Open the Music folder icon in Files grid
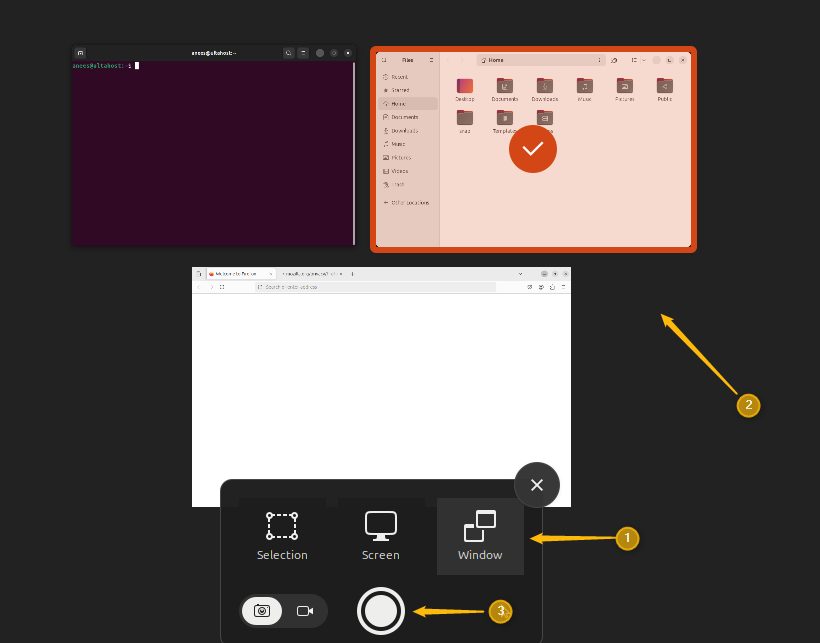The height and width of the screenshot is (643, 820). click(x=584, y=89)
